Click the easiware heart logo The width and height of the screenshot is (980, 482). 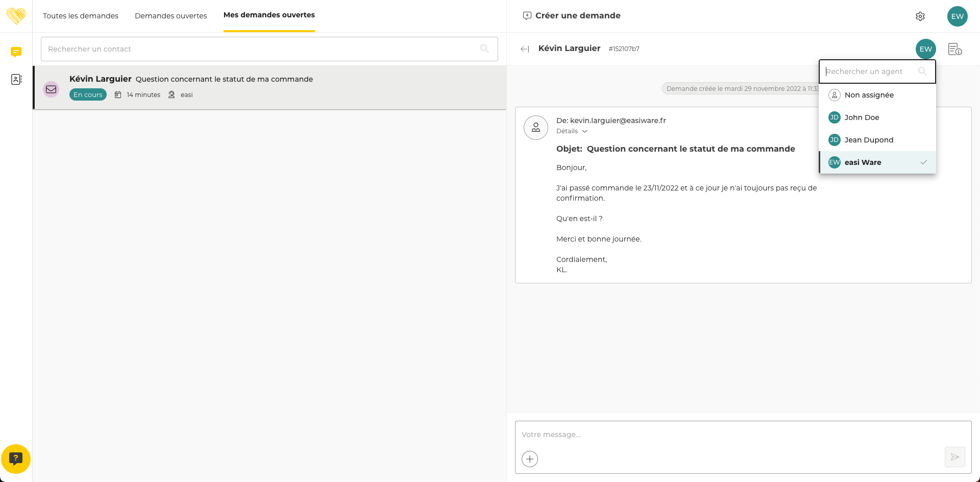[x=16, y=16]
